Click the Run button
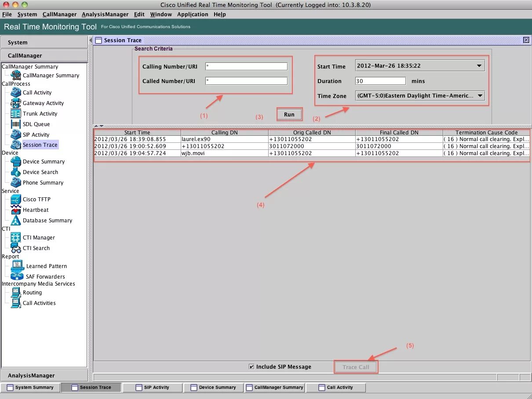This screenshot has width=532, height=399. tap(289, 114)
